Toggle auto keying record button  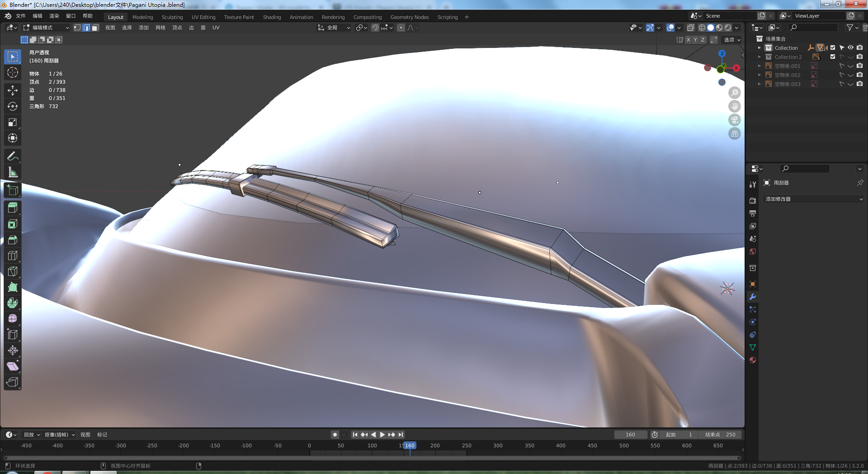pyautogui.click(x=335, y=435)
